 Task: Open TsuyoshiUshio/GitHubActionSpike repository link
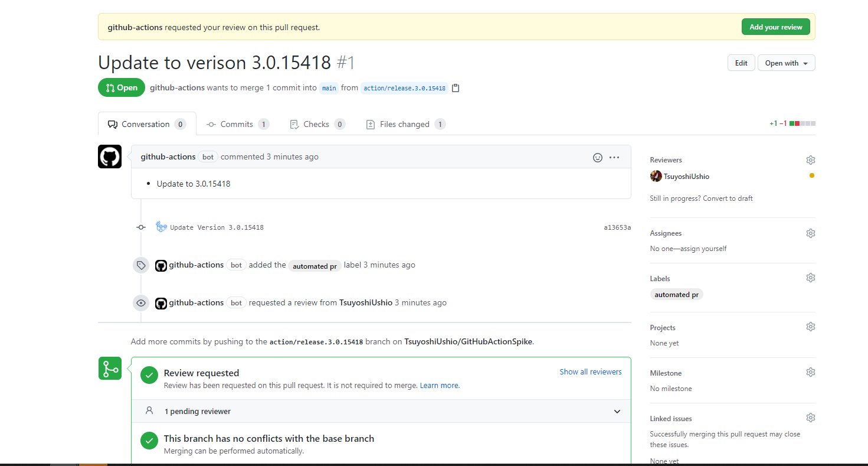tap(469, 341)
